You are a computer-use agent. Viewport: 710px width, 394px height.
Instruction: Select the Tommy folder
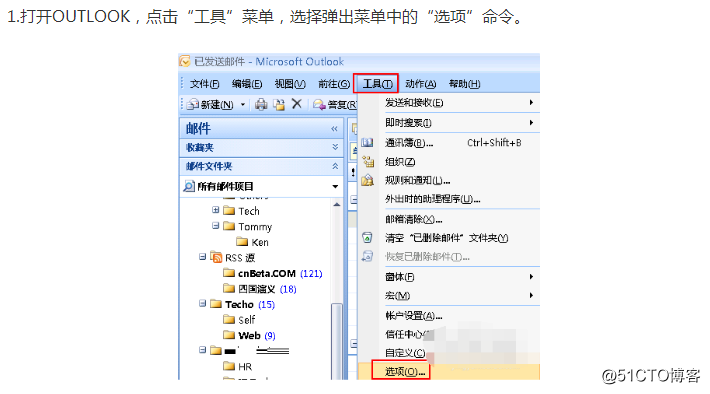[255, 226]
